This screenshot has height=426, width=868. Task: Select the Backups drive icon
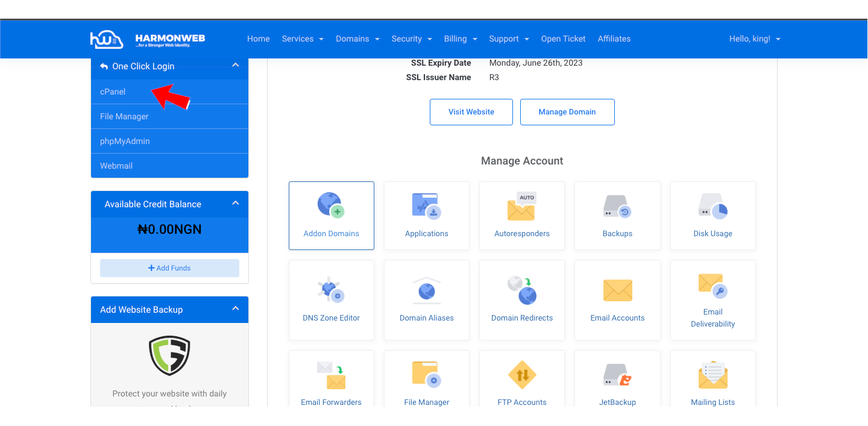(x=617, y=205)
